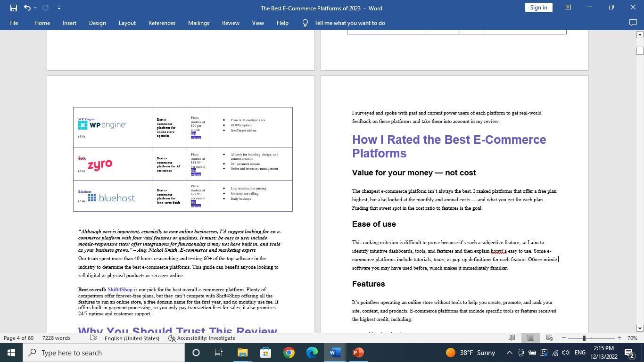Switch to Print Layout view
This screenshot has height=362, width=644.
pyautogui.click(x=531, y=338)
